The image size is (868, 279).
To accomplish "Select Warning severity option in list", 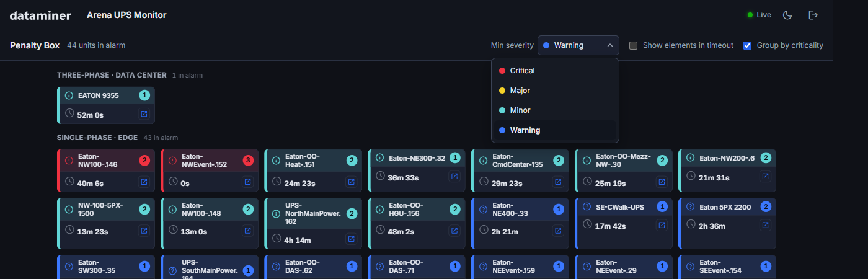I will point(555,130).
